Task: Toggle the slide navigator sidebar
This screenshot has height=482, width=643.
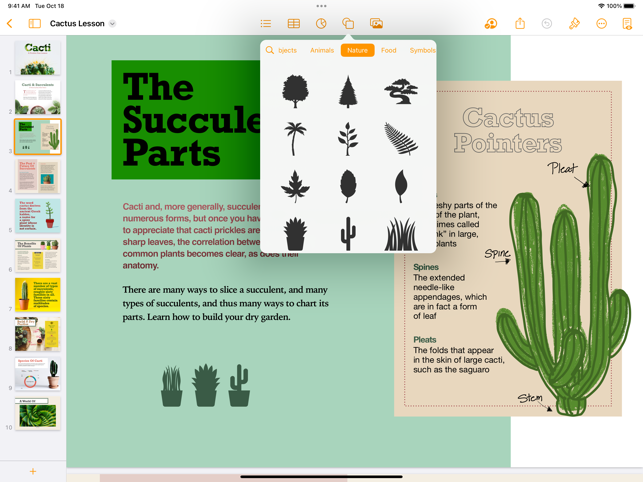Action: tap(35, 24)
